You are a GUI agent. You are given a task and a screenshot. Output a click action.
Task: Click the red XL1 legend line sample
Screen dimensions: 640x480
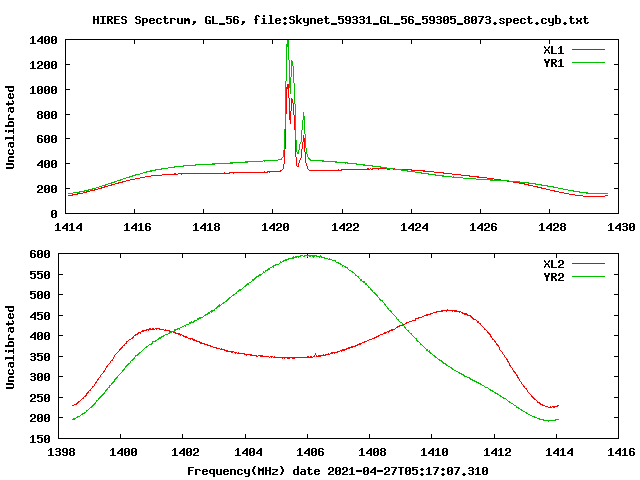click(x=588, y=50)
